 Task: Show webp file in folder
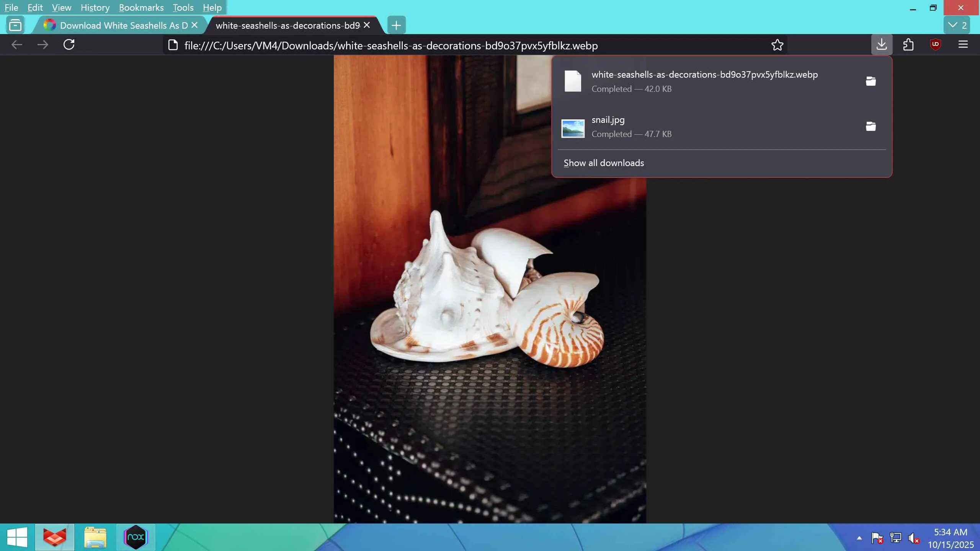click(x=871, y=81)
